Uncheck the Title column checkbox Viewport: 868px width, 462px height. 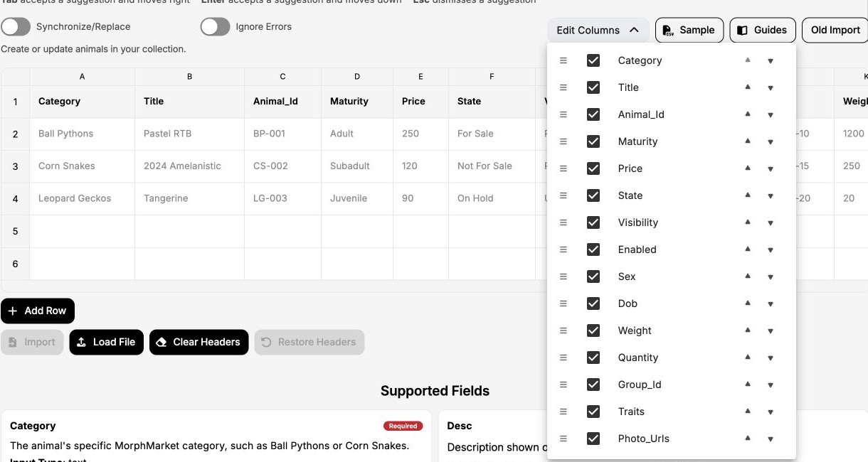593,87
